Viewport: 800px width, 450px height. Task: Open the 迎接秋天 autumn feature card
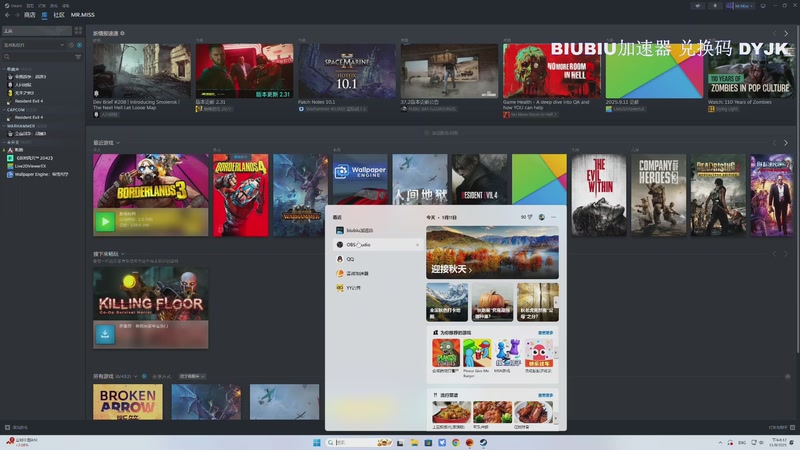pos(492,253)
